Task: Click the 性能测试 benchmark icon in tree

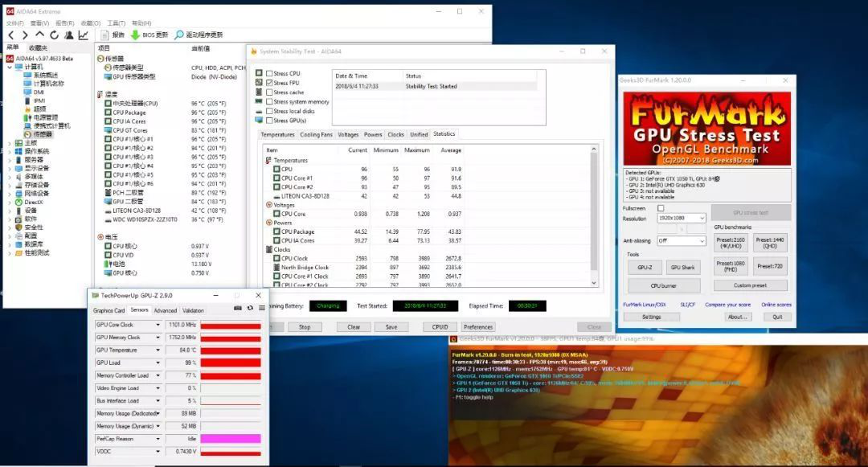Action: 18,253
